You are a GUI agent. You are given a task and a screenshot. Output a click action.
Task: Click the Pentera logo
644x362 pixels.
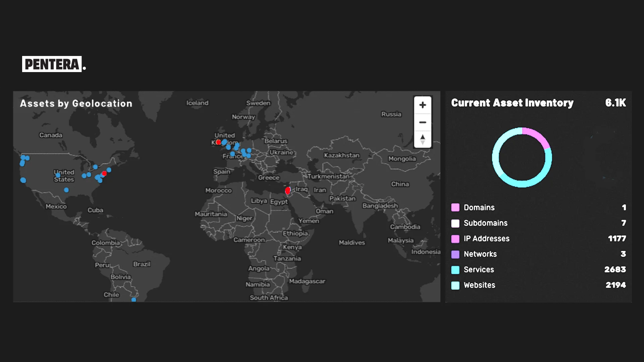[52, 64]
